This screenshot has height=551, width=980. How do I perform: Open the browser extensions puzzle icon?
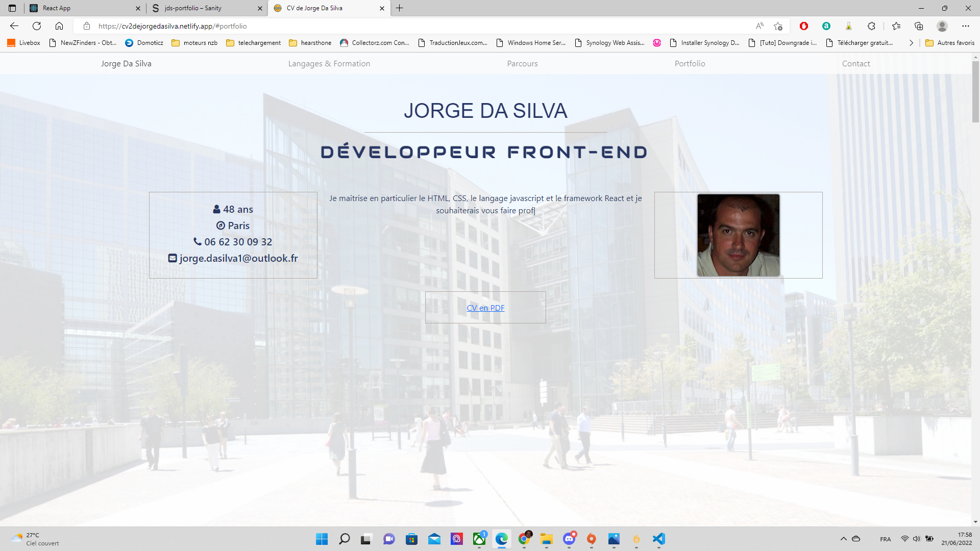point(871,26)
